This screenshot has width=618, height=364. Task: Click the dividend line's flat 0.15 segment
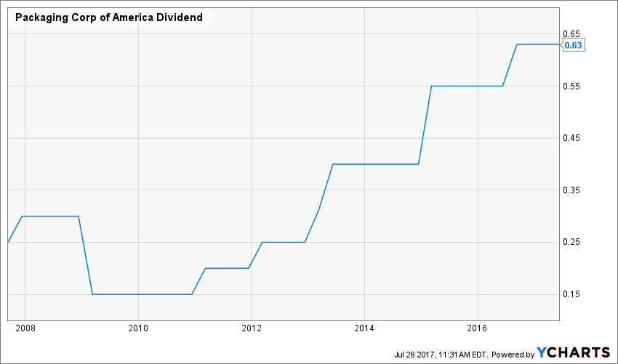(x=142, y=294)
